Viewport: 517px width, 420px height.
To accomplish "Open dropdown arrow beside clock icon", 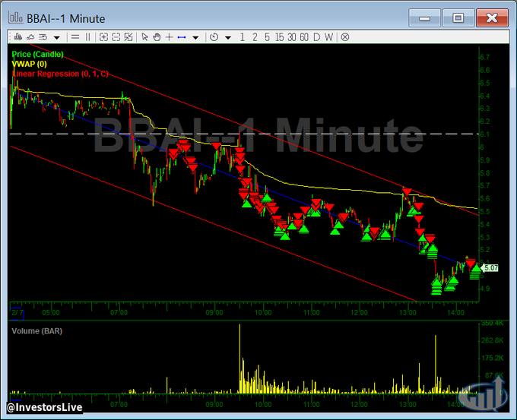I will click(x=228, y=37).
